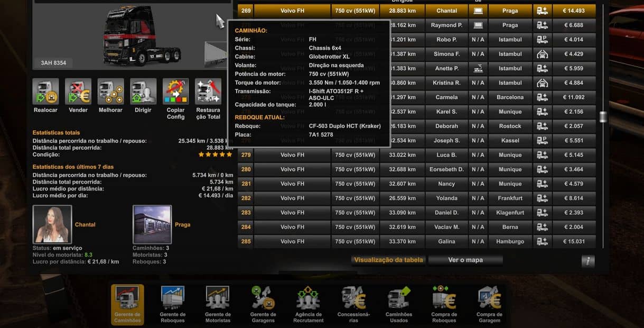The width and height of the screenshot is (644, 328).
Task: Click the Realocar truck icon
Action: tap(45, 92)
